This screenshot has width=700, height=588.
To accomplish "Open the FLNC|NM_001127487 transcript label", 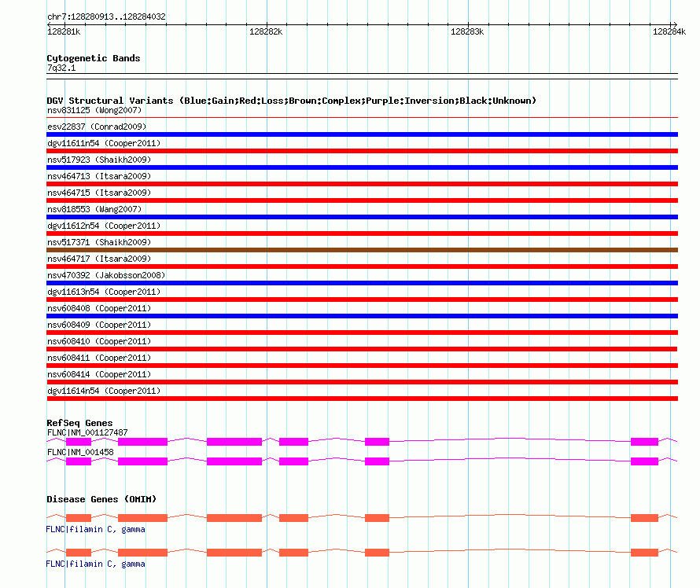I will click(x=87, y=432).
